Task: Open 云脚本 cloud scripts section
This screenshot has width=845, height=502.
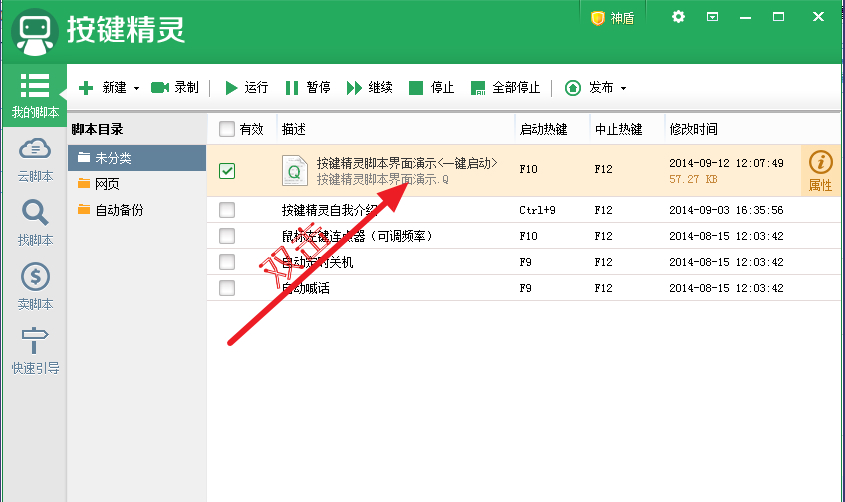Action: (35, 161)
